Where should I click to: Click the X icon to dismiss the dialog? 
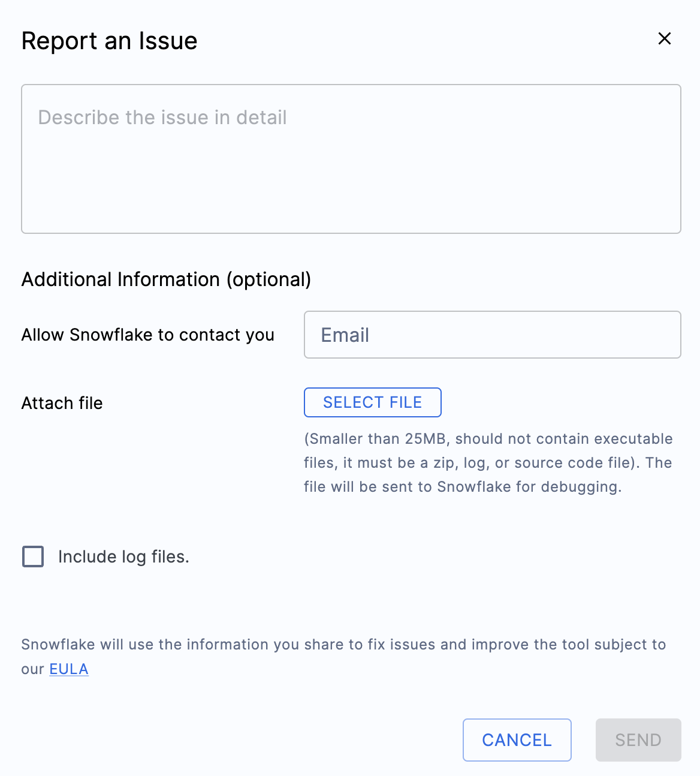click(665, 38)
